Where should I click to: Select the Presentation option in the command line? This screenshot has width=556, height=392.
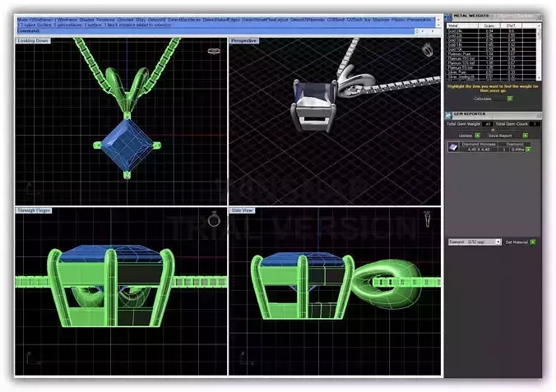point(419,20)
